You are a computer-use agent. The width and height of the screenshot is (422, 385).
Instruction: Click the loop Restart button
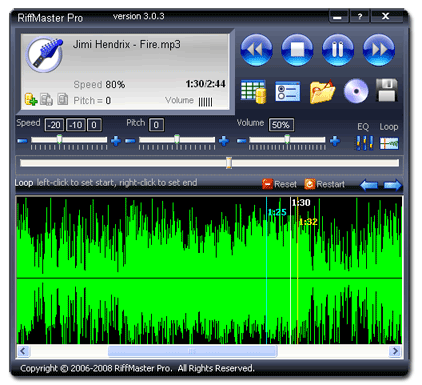[324, 184]
